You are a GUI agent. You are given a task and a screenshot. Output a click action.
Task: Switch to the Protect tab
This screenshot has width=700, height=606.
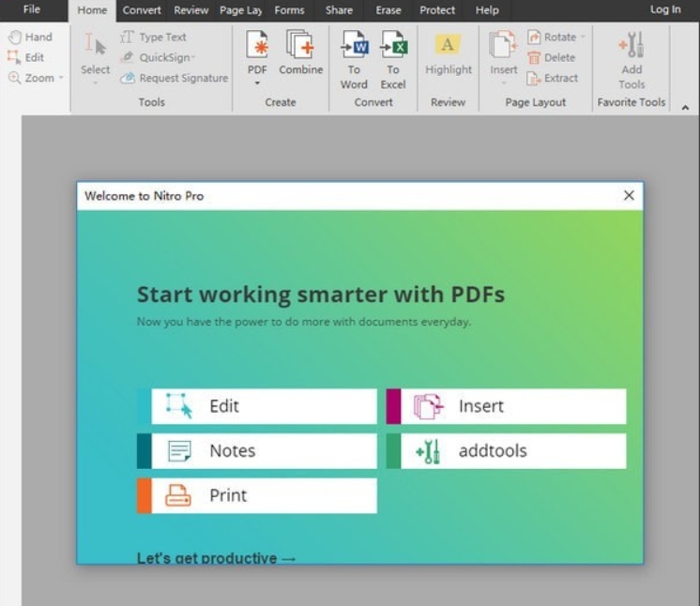[437, 10]
